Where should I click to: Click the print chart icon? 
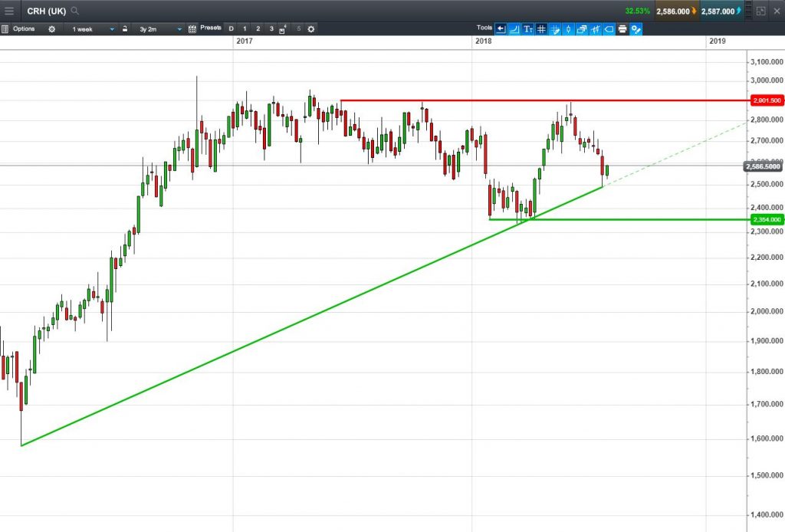point(622,29)
